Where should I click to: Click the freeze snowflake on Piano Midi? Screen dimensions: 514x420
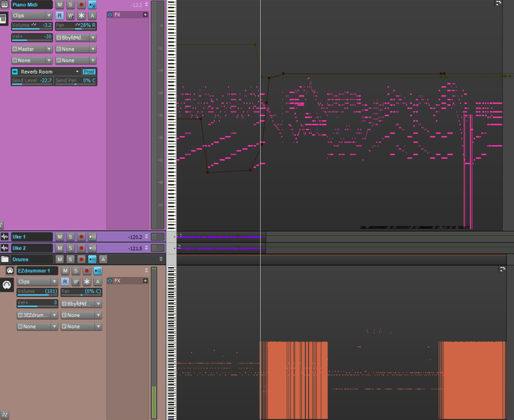click(81, 16)
